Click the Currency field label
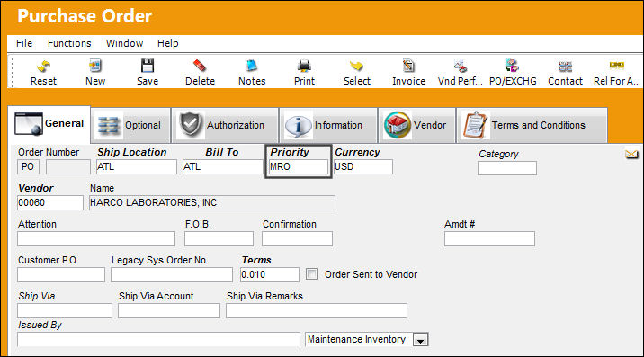The image size is (644, 357). [357, 152]
